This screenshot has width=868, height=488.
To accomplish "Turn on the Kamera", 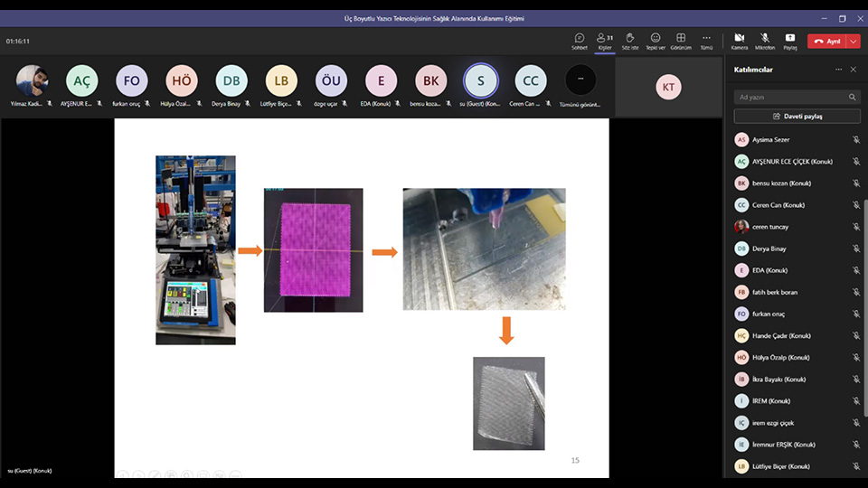I will click(740, 41).
